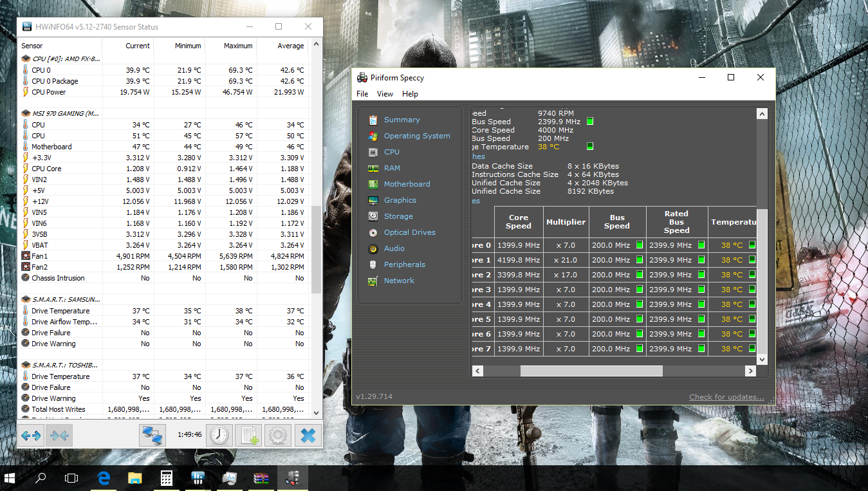Open Storage section in Speccy sidebar

[390, 216]
